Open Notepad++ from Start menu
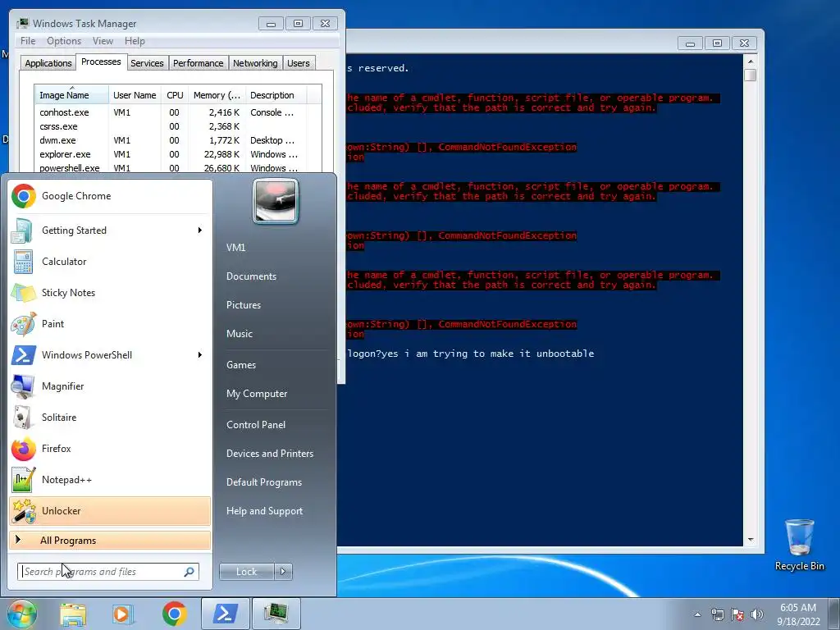Screen dimensions: 840x630 [x=110, y=480]
